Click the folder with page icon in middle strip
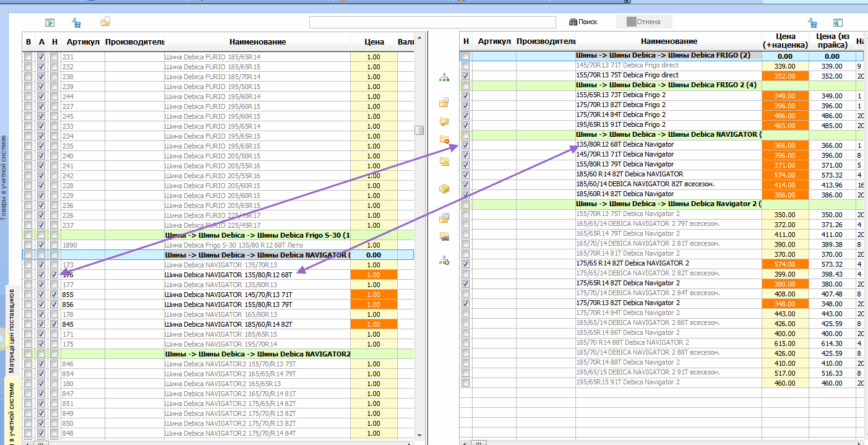 [444, 102]
